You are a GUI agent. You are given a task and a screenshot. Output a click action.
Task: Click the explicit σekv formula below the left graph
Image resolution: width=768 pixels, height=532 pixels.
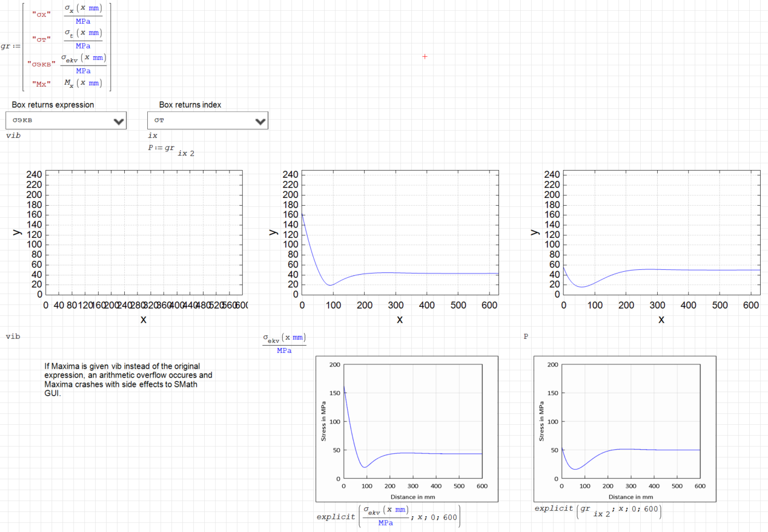(388, 516)
